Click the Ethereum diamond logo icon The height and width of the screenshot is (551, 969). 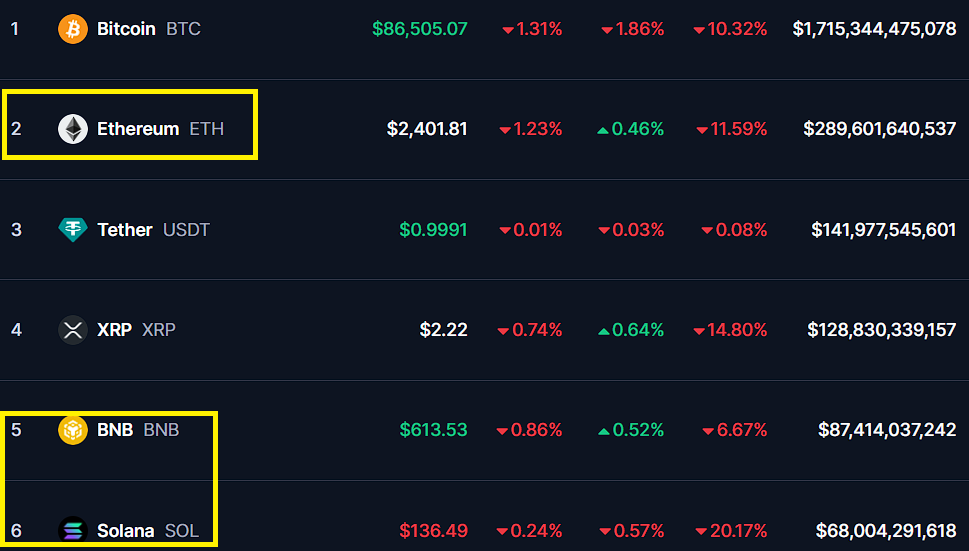pyautogui.click(x=73, y=129)
